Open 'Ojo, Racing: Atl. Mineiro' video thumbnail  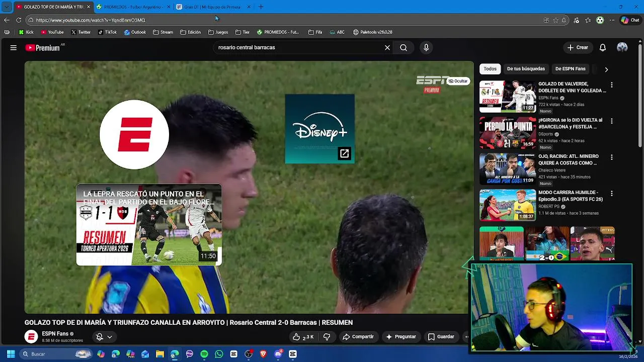click(507, 169)
